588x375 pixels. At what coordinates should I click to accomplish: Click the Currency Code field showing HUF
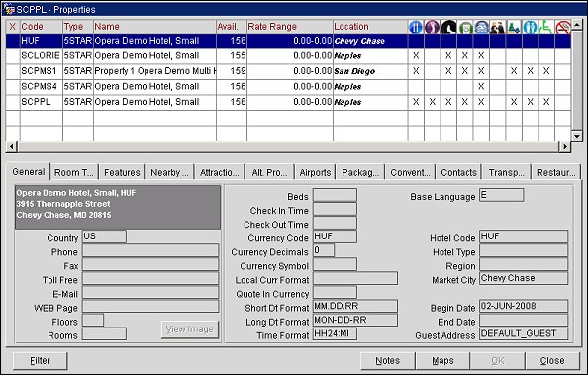tap(335, 236)
